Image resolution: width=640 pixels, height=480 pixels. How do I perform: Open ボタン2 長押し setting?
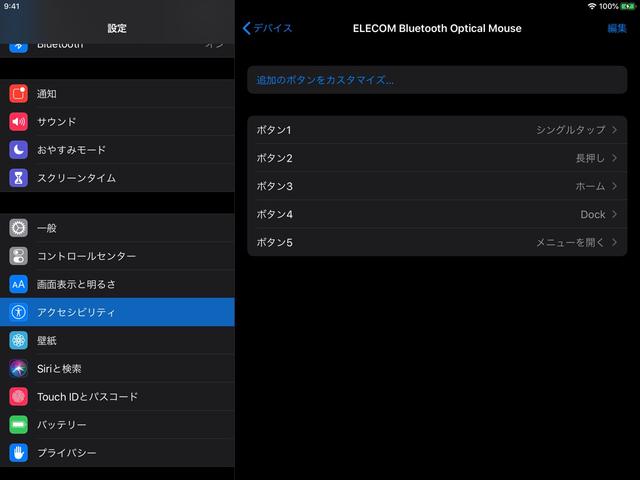(437, 158)
